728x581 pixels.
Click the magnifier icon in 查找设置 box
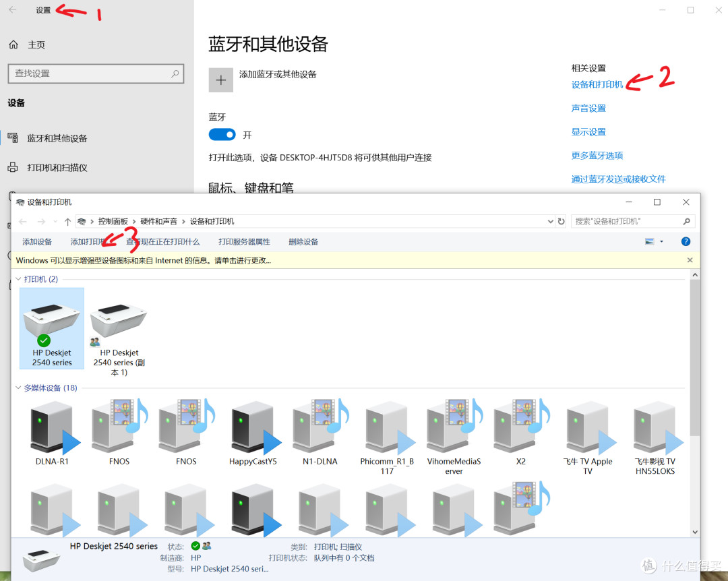click(175, 73)
